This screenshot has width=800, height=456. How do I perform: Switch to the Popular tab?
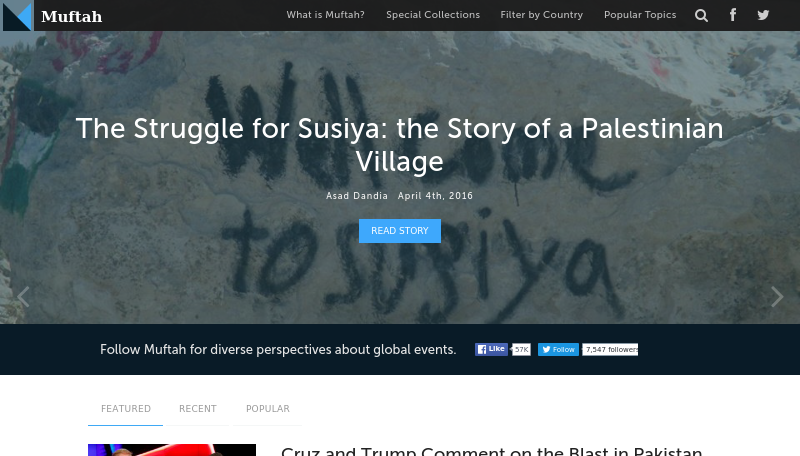click(x=267, y=409)
